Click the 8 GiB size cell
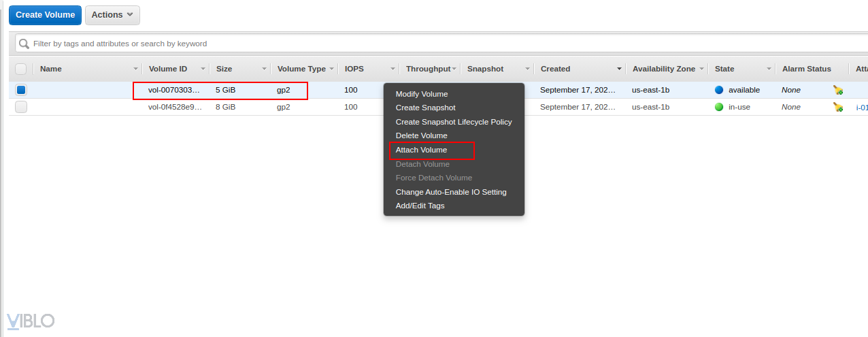 [x=226, y=107]
